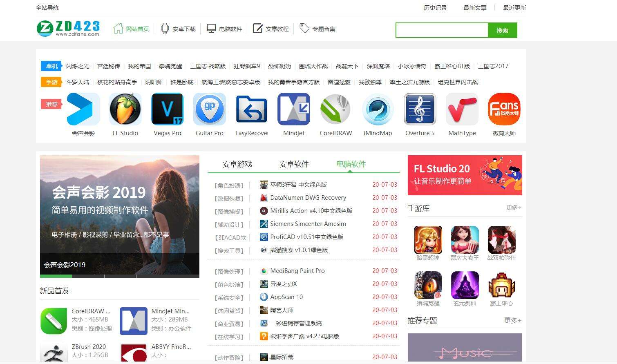Click the ZD423 site logo

point(68,29)
